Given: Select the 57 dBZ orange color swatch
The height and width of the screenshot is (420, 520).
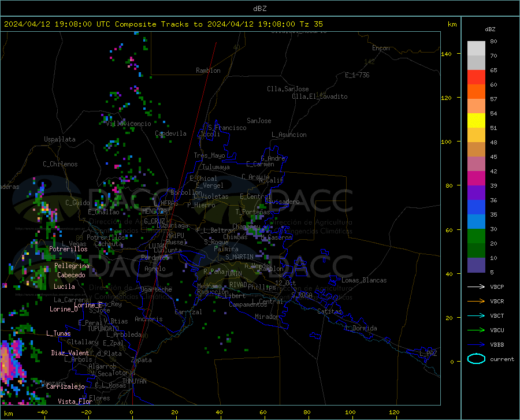Looking at the screenshot, I should tap(476, 92).
